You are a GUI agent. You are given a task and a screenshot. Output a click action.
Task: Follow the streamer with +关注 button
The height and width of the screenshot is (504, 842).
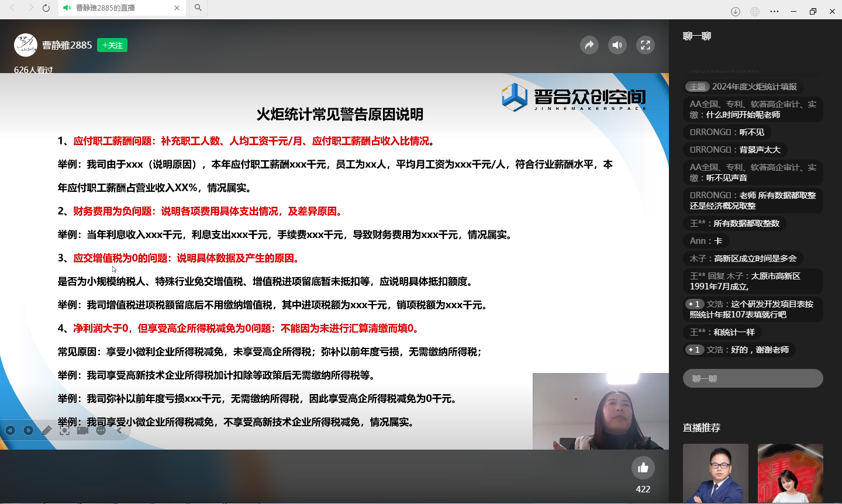112,45
